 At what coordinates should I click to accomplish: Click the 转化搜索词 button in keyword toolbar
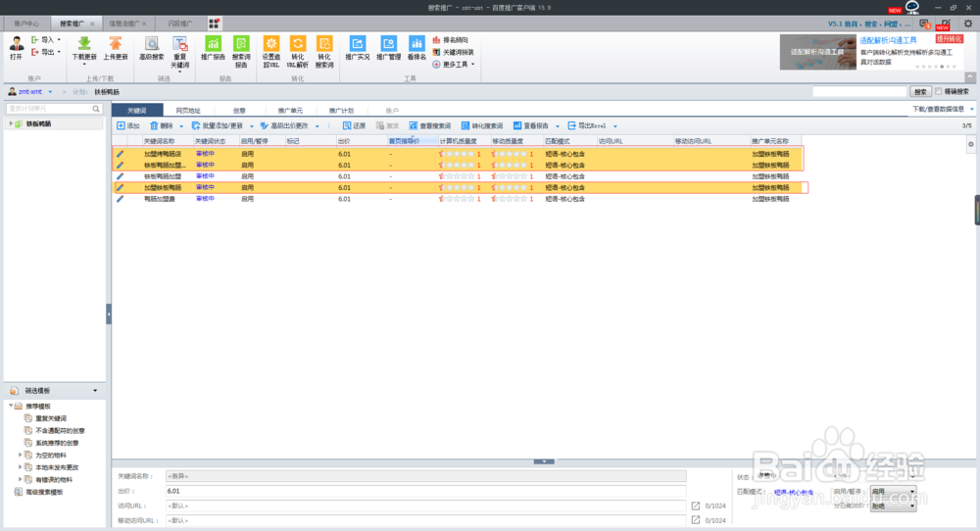click(x=482, y=125)
